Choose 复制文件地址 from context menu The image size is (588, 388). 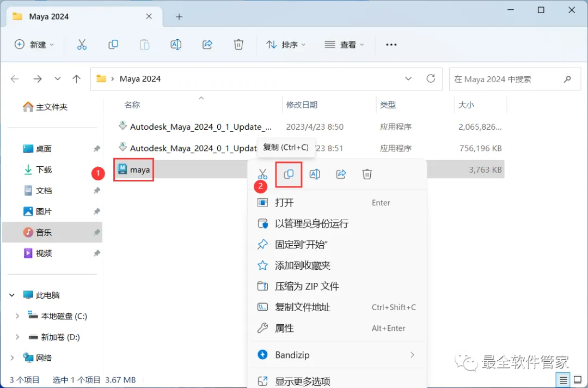pyautogui.click(x=337, y=307)
